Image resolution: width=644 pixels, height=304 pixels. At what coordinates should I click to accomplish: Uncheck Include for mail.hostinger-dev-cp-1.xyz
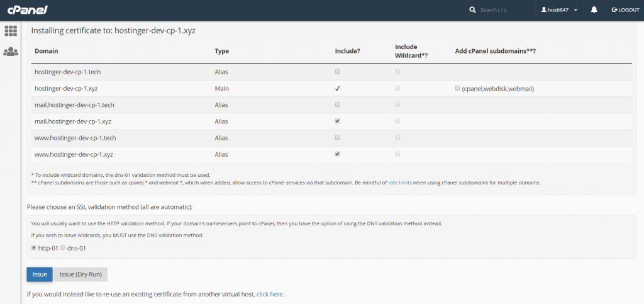click(x=338, y=121)
